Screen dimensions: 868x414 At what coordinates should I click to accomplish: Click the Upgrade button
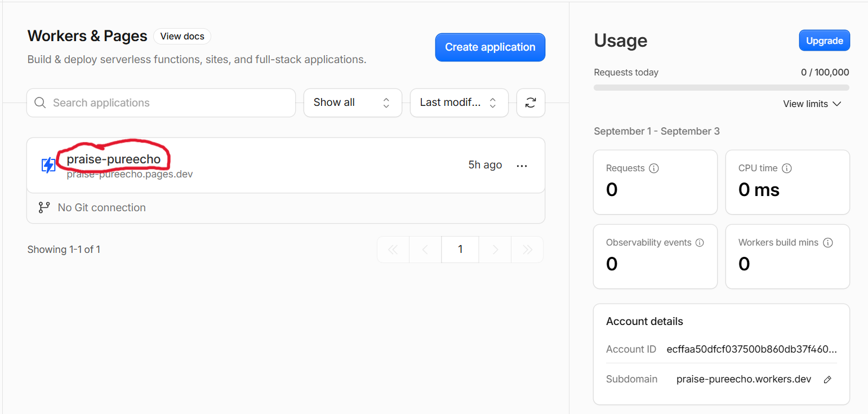tap(825, 41)
